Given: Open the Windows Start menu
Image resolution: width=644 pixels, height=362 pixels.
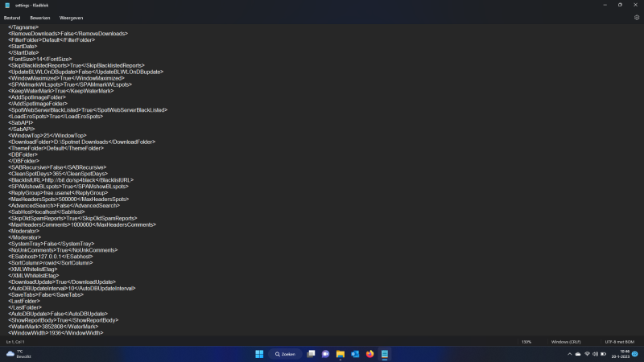Looking at the screenshot, I should tap(259, 353).
